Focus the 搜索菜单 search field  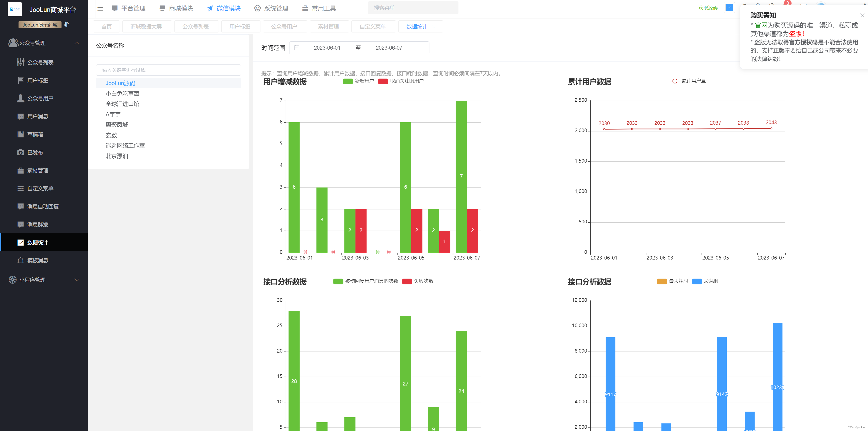pyautogui.click(x=413, y=8)
